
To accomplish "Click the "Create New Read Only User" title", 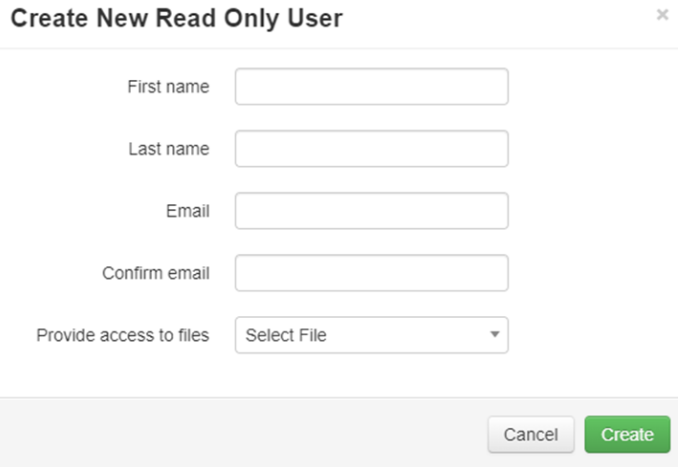I will [x=176, y=18].
